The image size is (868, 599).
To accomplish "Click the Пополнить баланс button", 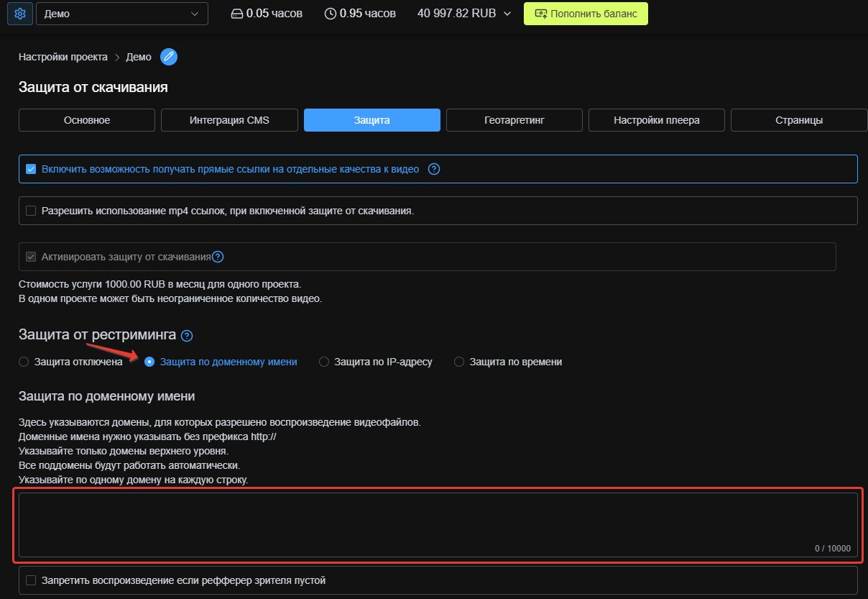I will click(586, 14).
